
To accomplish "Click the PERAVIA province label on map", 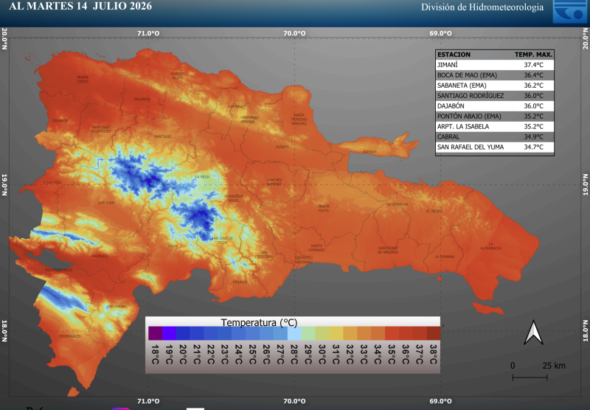I will tap(240, 282).
